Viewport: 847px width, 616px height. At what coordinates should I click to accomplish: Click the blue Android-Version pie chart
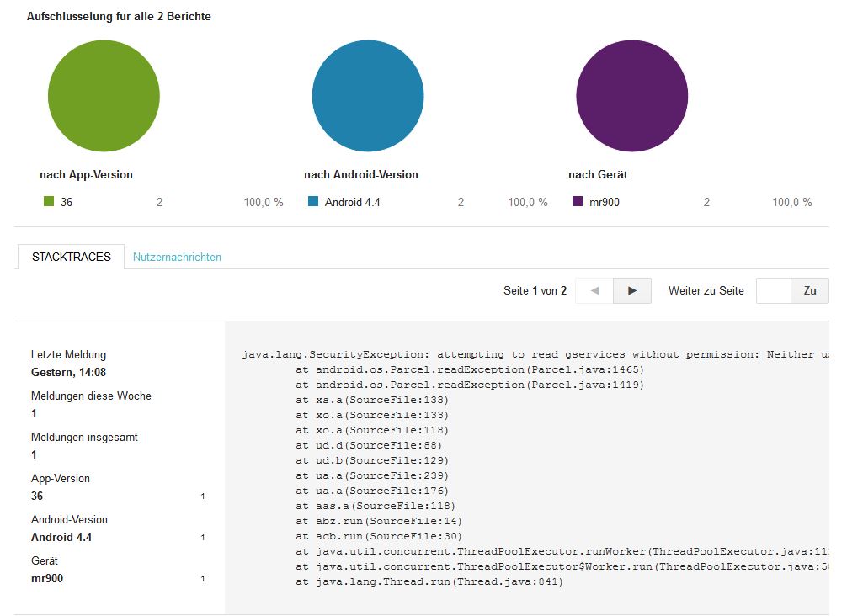pyautogui.click(x=368, y=96)
